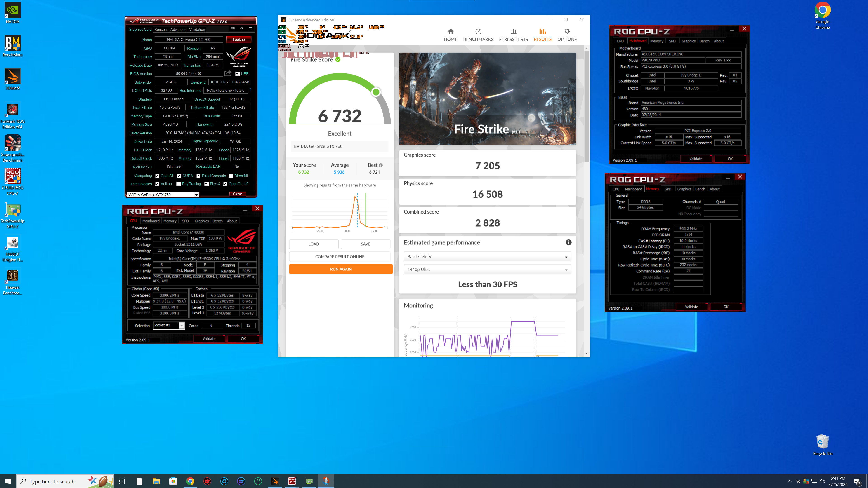This screenshot has height=488, width=868.
Task: Toggle OpenCL checkbox in GPU-Z
Action: click(x=157, y=176)
